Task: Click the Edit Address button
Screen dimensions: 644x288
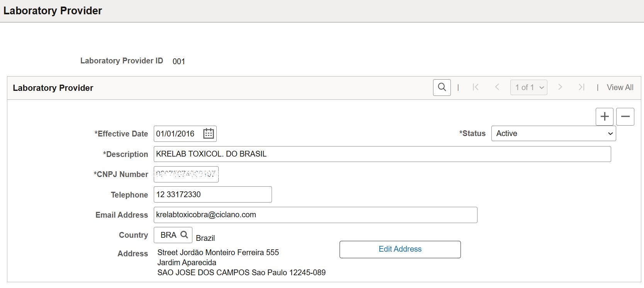Action: pos(400,249)
